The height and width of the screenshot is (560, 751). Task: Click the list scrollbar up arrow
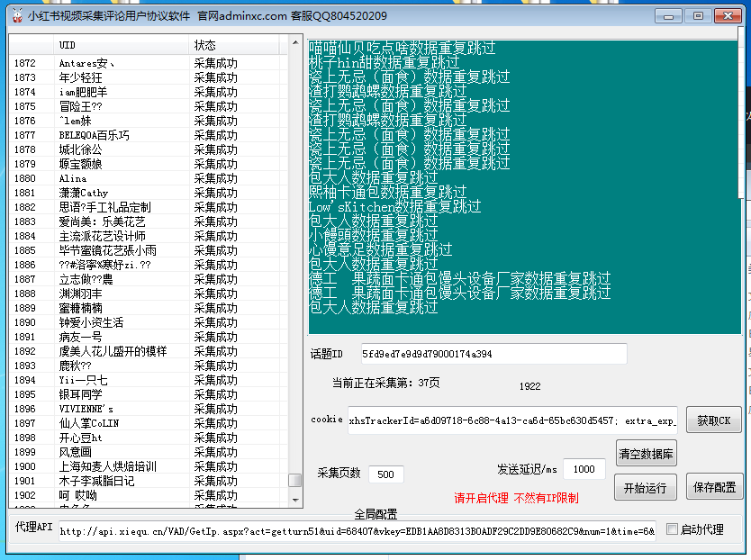(294, 43)
